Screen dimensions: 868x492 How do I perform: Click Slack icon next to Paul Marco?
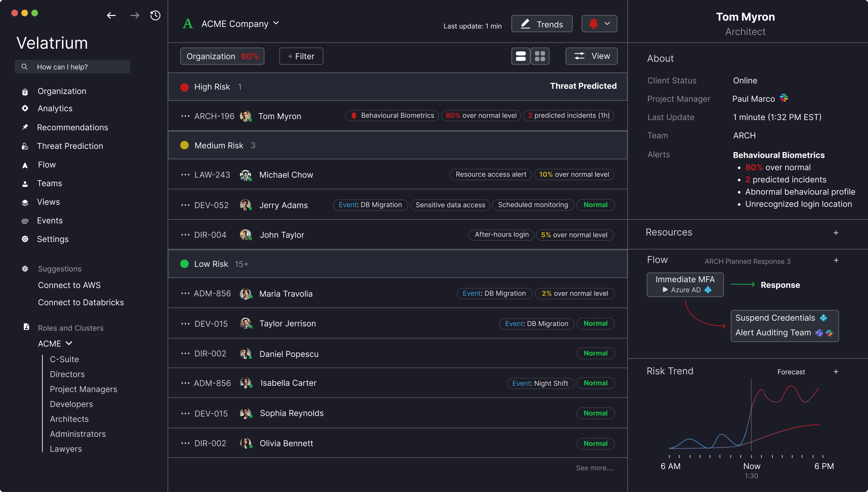click(x=784, y=98)
